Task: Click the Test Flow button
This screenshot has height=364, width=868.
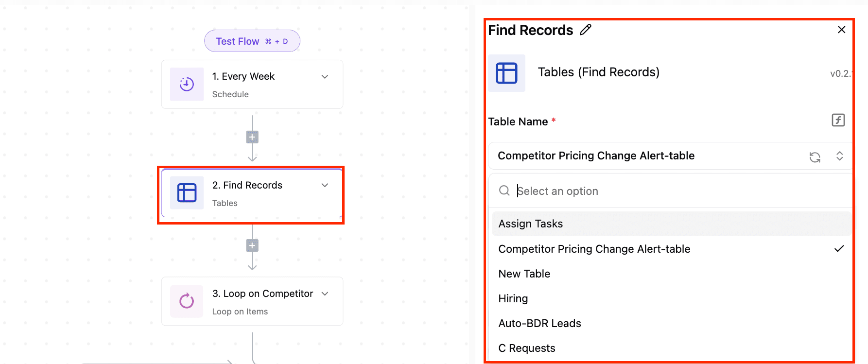Action: tap(252, 41)
